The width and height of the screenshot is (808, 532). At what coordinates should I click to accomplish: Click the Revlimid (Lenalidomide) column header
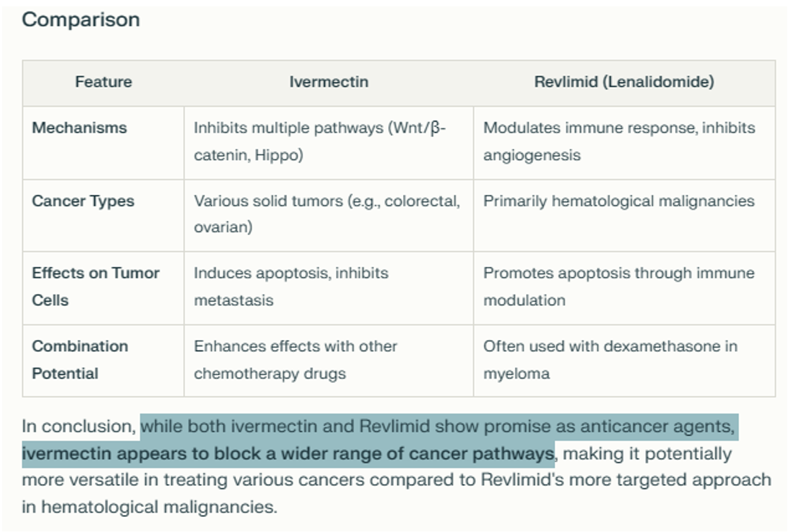pos(624,82)
